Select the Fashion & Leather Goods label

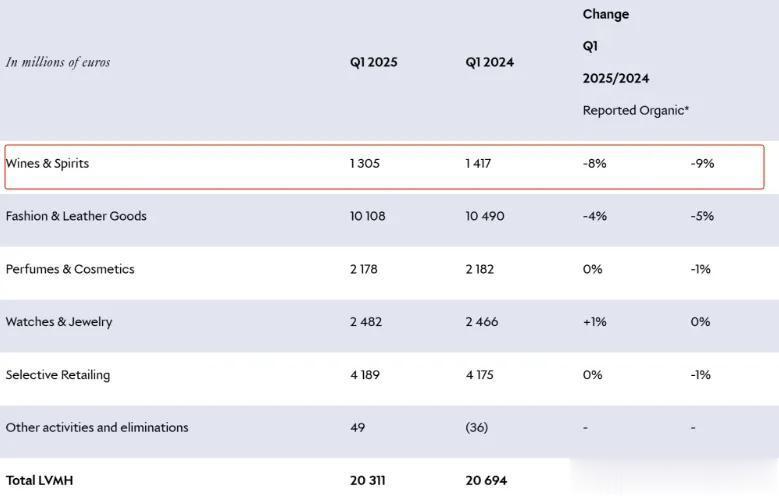pyautogui.click(x=76, y=216)
